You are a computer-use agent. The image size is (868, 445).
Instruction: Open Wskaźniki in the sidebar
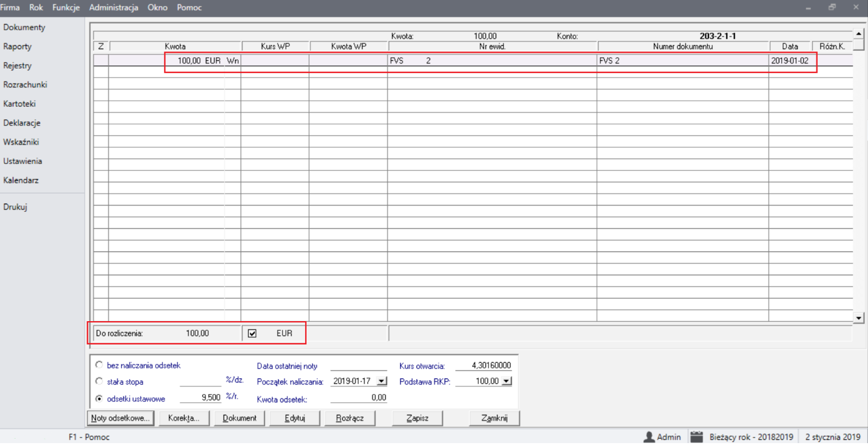(21, 142)
